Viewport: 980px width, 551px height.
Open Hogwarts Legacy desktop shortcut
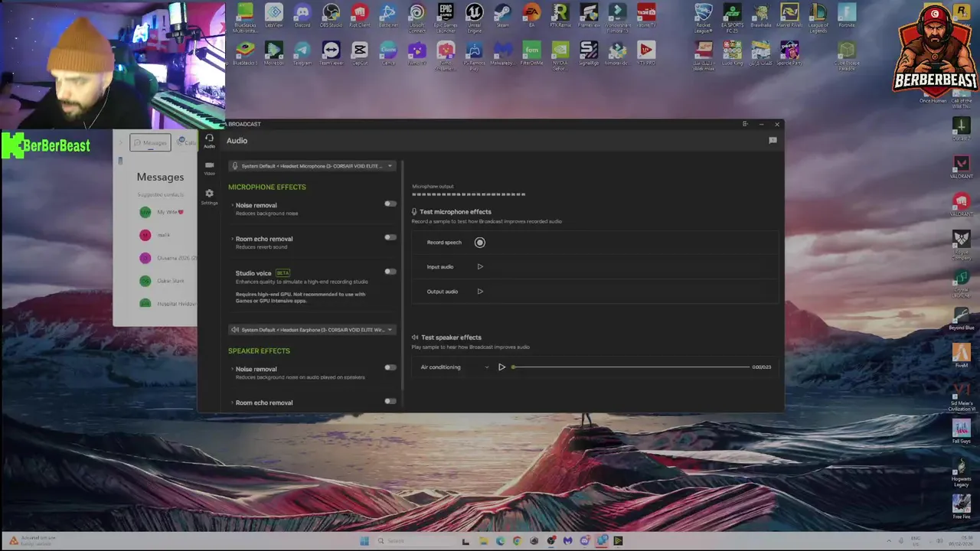pos(961,472)
